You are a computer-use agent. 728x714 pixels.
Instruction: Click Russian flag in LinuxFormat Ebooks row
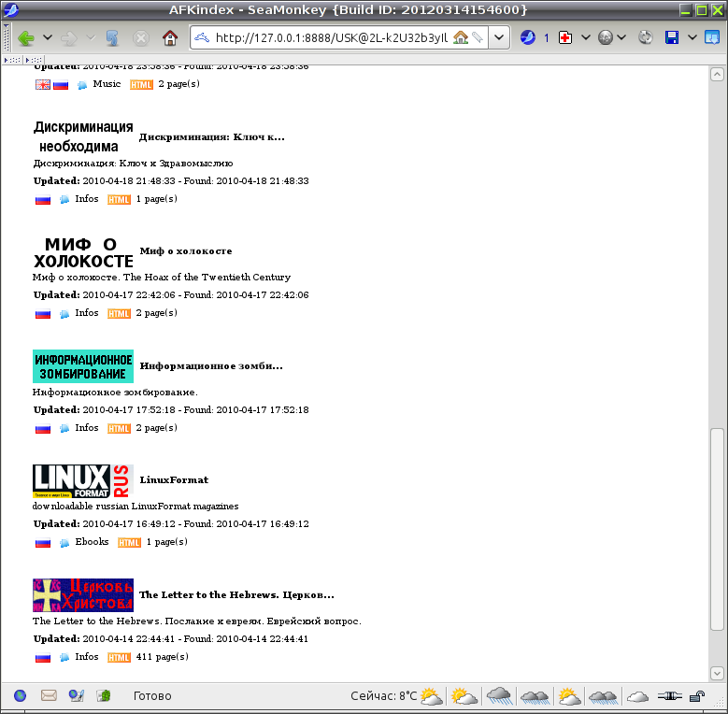tap(43, 543)
